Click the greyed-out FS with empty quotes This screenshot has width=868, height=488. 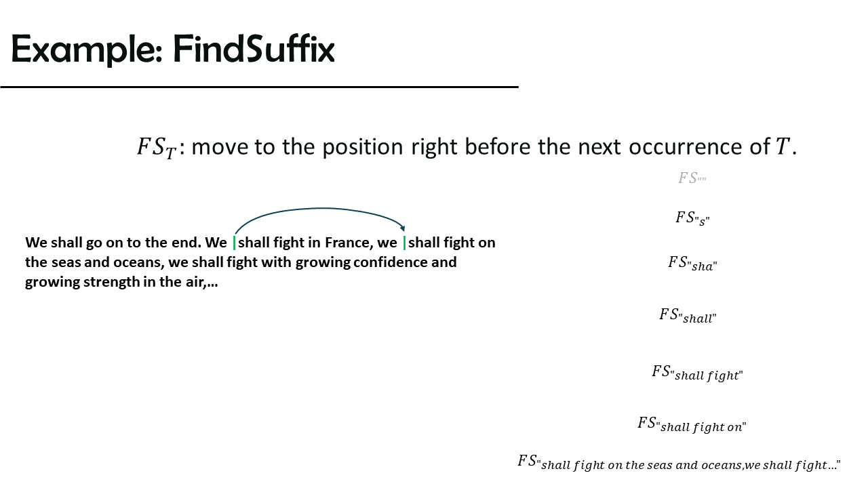coord(692,178)
